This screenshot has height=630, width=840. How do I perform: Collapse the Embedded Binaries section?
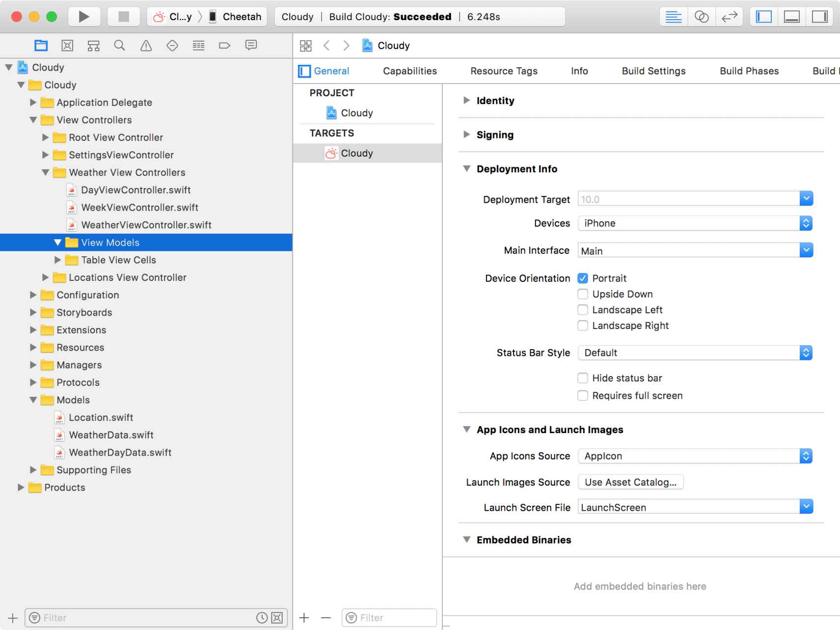pos(466,540)
